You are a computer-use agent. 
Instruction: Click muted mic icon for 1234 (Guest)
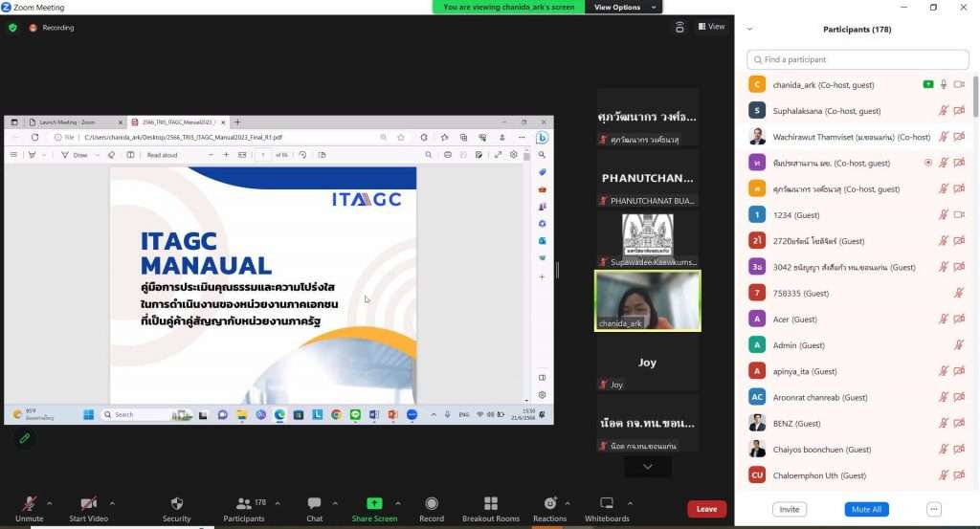click(944, 215)
